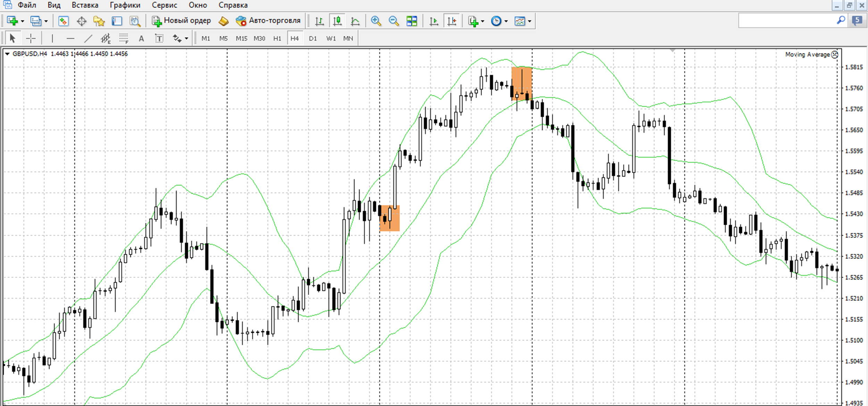
Task: Click the Авто-торговля button
Action: point(268,21)
